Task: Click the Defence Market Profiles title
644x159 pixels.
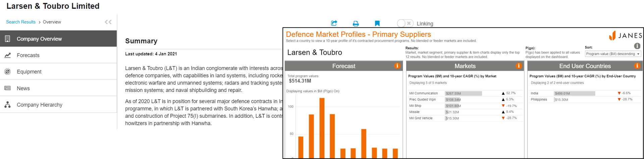Action: (x=358, y=34)
